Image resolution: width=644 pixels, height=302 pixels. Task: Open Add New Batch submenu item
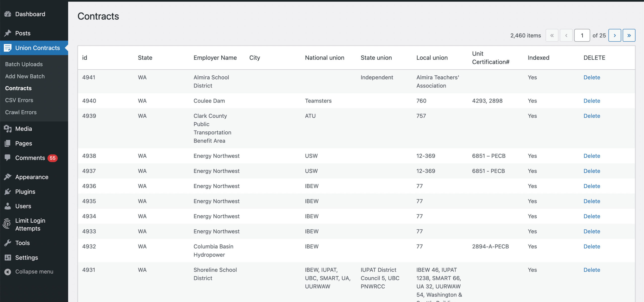coord(25,76)
